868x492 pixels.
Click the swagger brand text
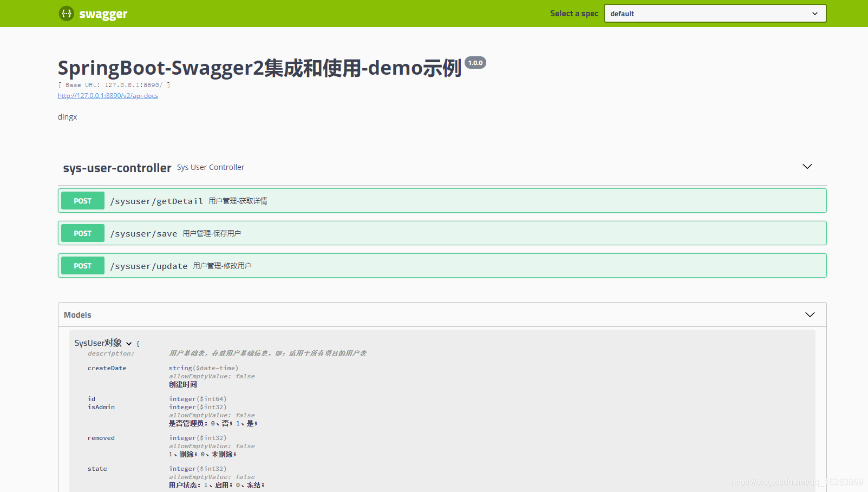coord(103,14)
